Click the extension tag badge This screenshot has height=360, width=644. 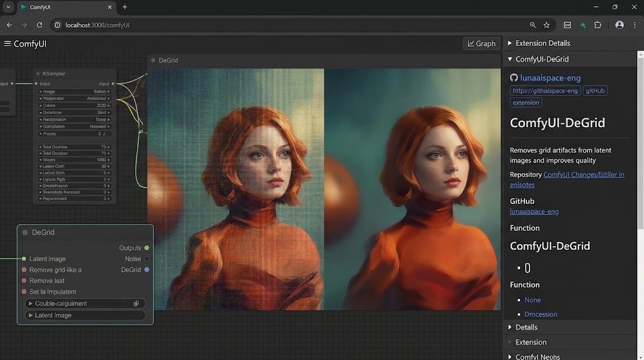[526, 103]
